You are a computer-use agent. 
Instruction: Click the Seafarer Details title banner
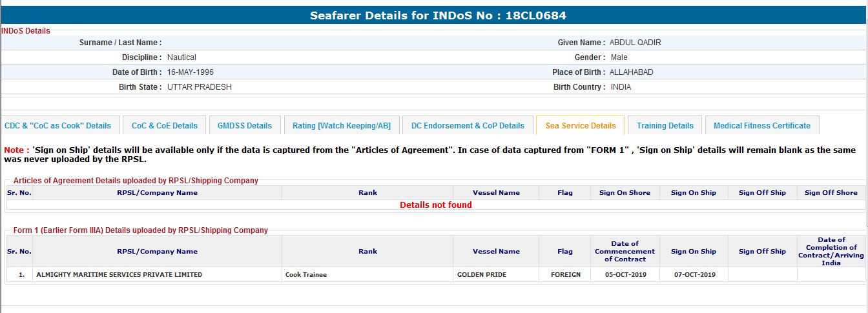coord(433,15)
